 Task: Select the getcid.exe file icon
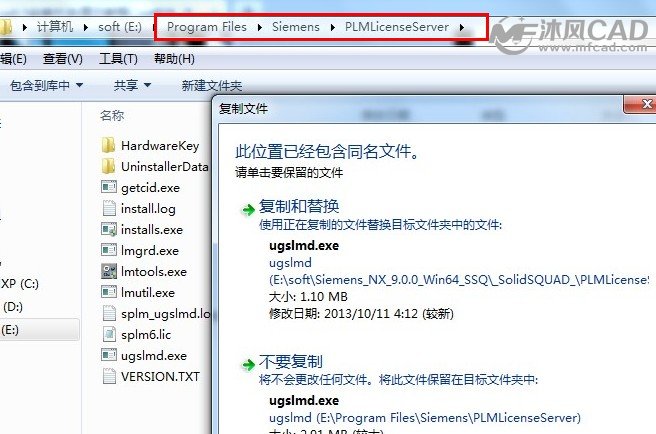click(x=109, y=187)
